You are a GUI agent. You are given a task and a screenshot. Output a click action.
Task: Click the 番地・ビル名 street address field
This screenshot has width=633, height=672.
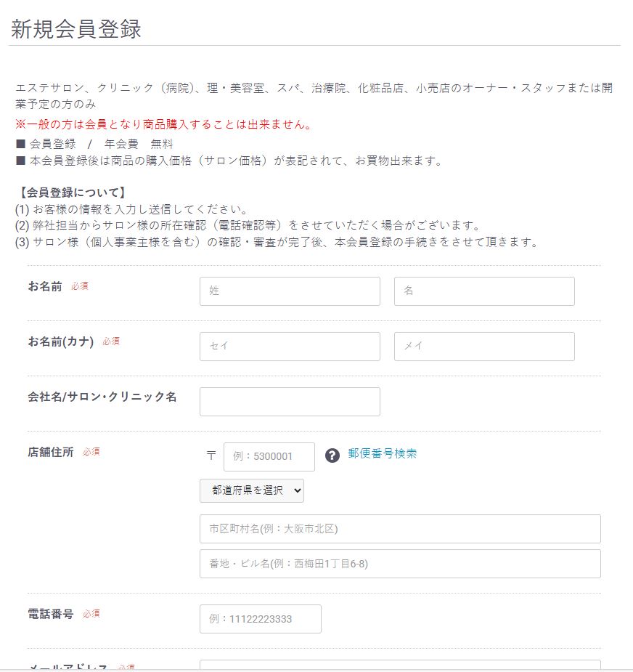pyautogui.click(x=400, y=564)
